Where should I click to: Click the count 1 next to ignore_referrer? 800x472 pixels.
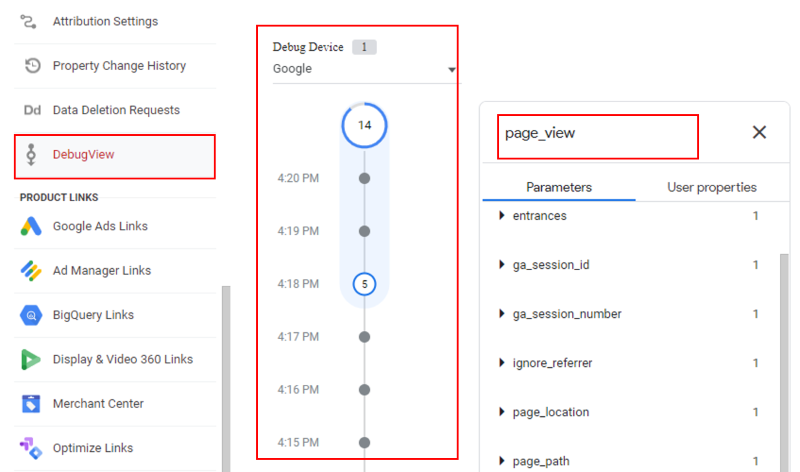756,363
